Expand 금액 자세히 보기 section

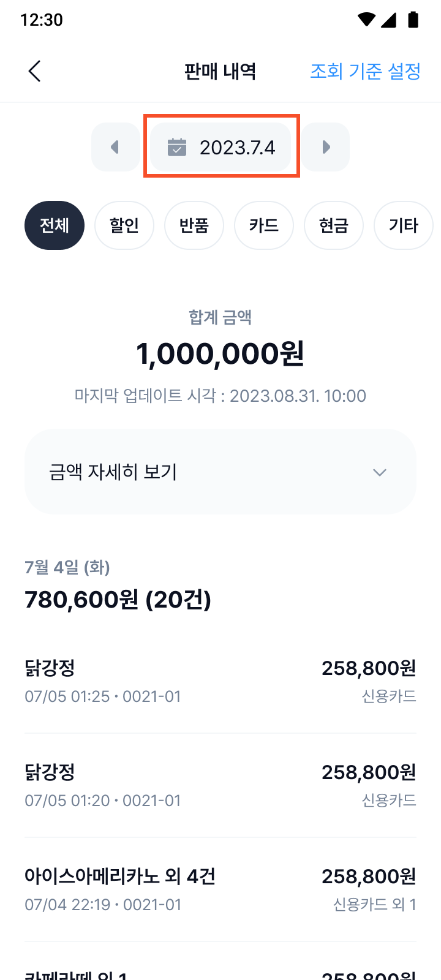click(221, 472)
